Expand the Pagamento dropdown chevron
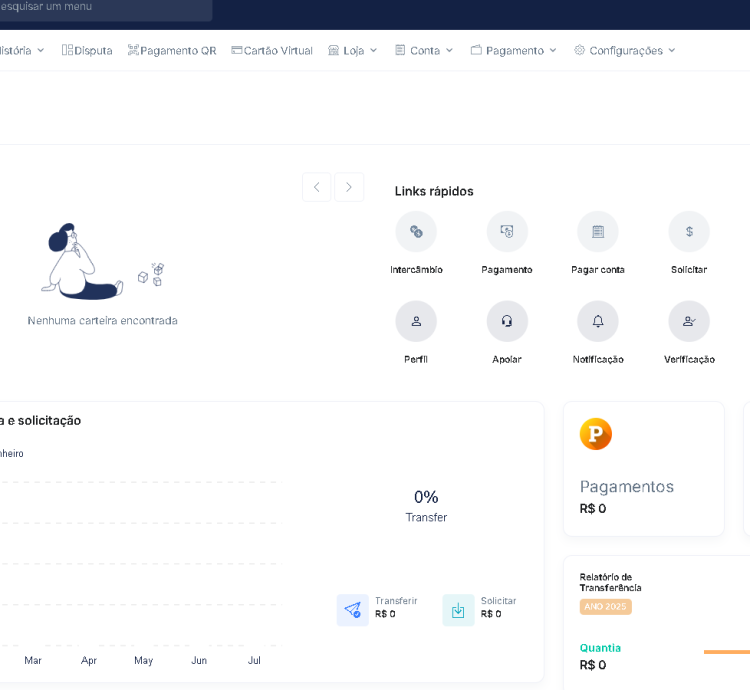 (553, 51)
